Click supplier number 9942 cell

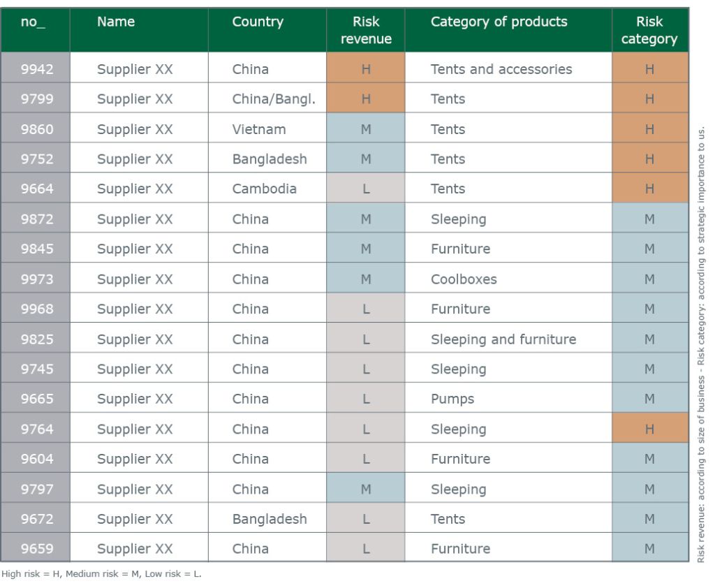click(x=35, y=69)
